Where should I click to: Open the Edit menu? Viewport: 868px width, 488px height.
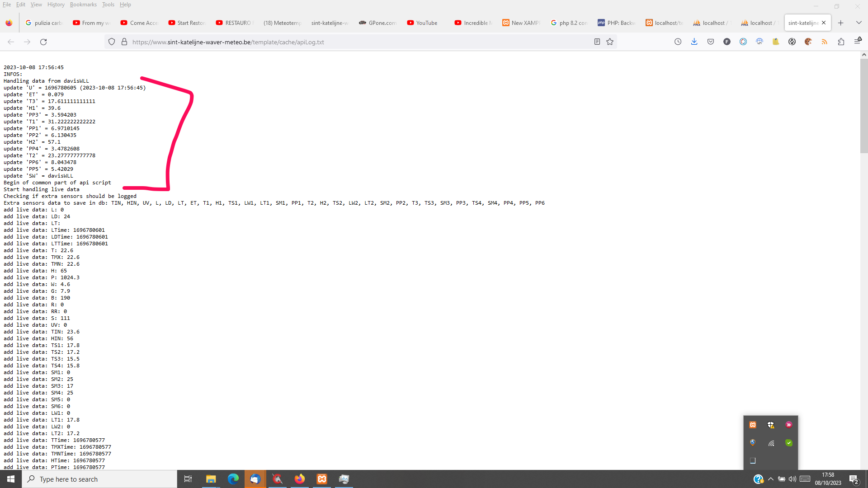click(21, 5)
